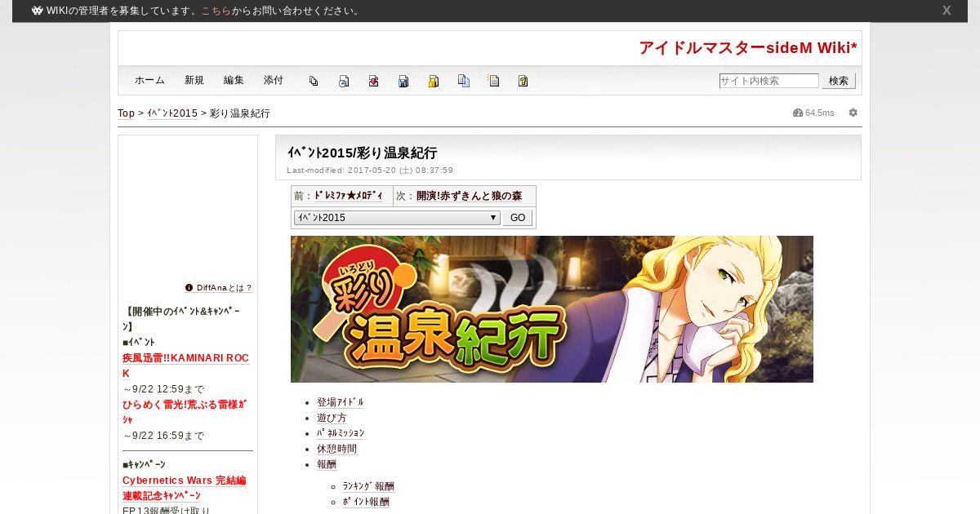Screen dimensions: 980x514
Task: Click the アイドルマスターsideM Wiki* title link
Action: pyautogui.click(x=748, y=48)
